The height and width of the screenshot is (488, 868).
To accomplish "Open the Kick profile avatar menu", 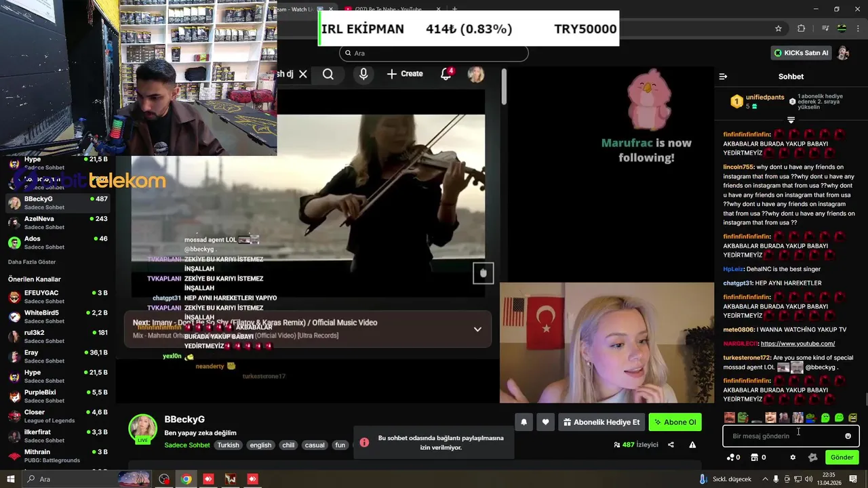I will [x=843, y=53].
